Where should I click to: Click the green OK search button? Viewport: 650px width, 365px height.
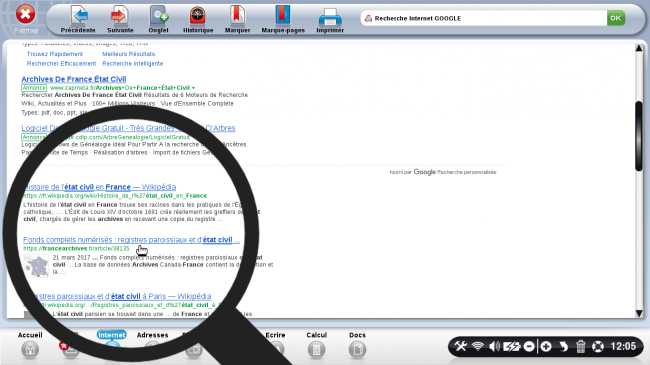(x=616, y=18)
